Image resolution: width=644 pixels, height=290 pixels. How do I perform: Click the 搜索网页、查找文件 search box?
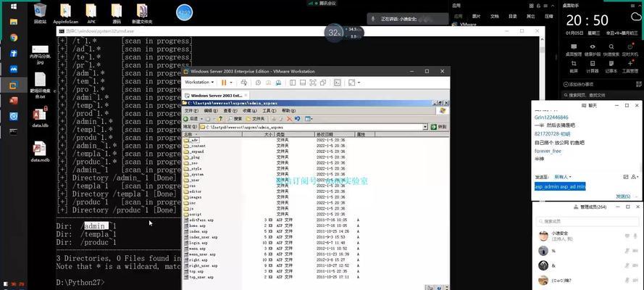[601, 95]
